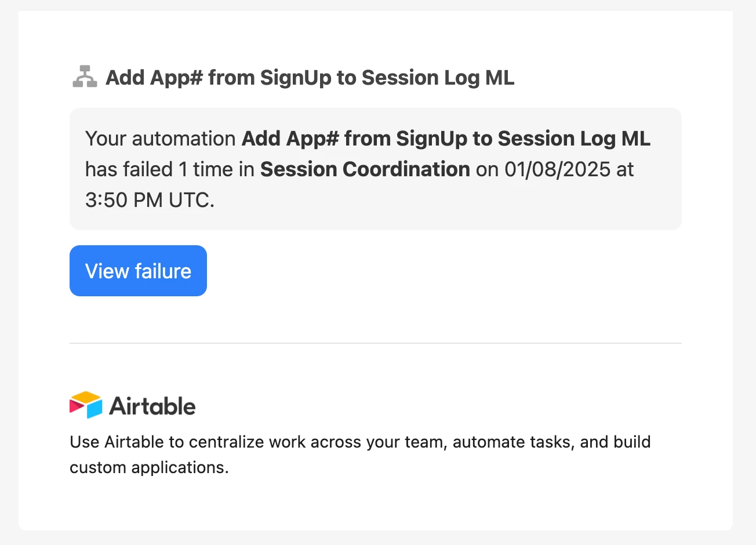The width and height of the screenshot is (756, 545).
Task: Click the footer text custom applications.
Action: [x=149, y=467]
